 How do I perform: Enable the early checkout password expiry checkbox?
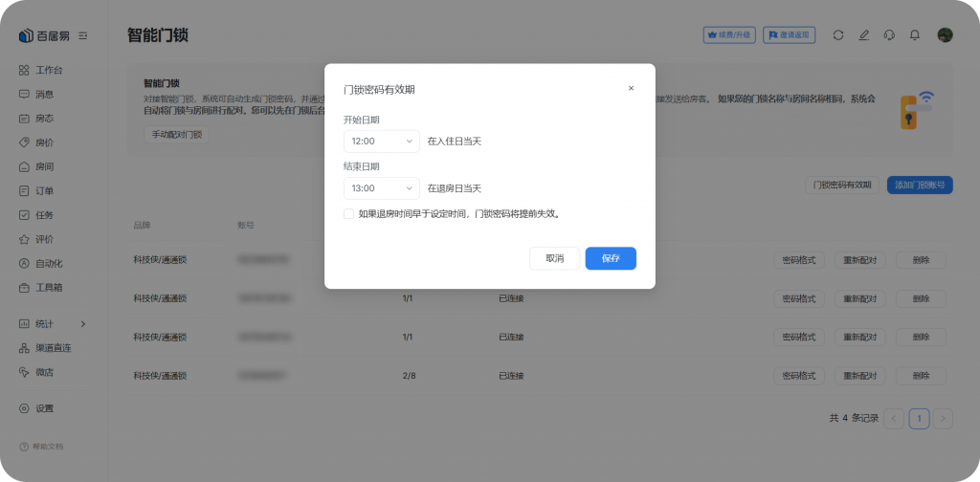(349, 213)
